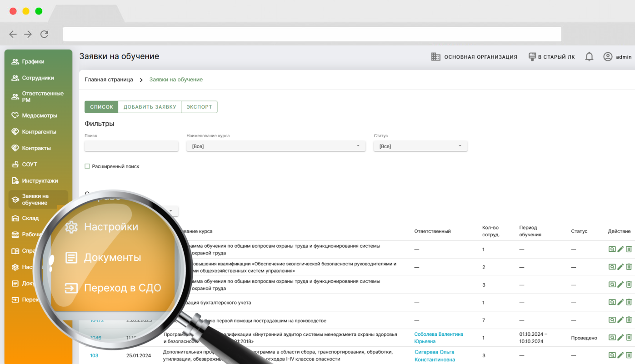Click the pencil edit icon in the second row
Viewport: 635px width, 364px height.
pyautogui.click(x=620, y=267)
